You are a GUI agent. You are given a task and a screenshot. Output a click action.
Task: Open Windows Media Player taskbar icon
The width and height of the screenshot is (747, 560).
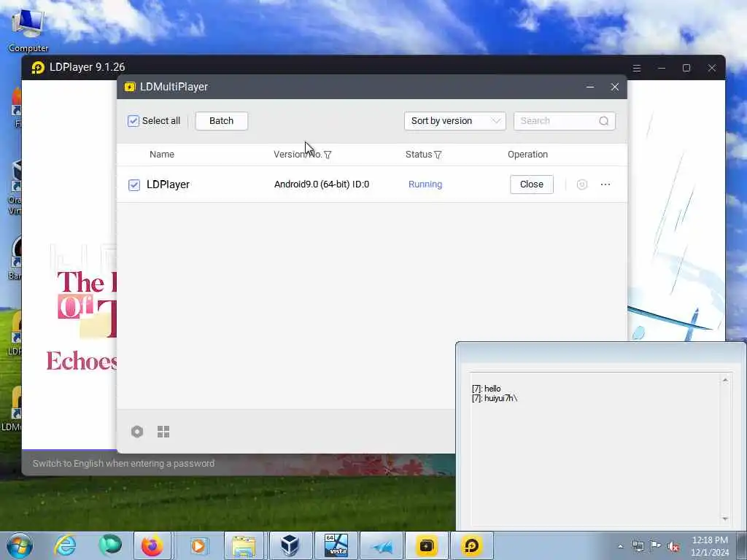[x=198, y=545]
